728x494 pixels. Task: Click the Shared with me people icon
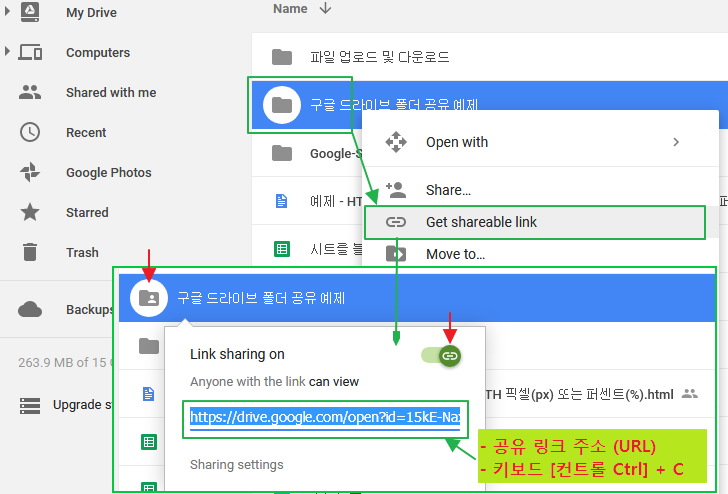pos(30,92)
